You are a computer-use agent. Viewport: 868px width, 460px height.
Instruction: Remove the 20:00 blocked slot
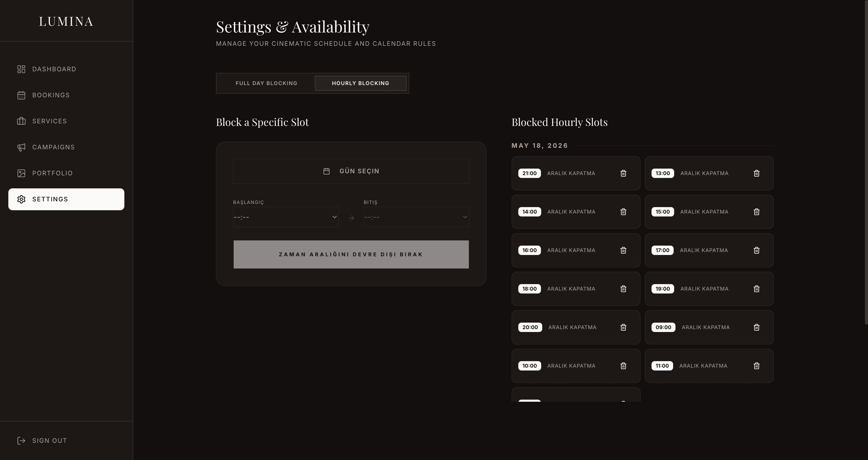pos(623,327)
